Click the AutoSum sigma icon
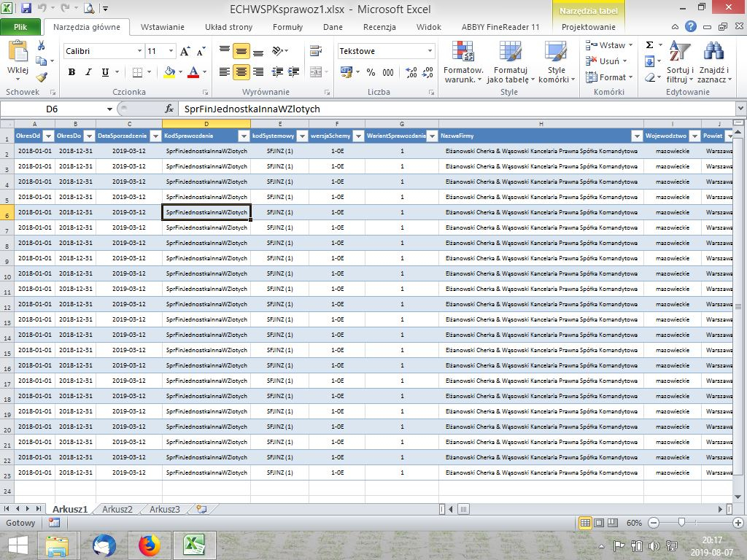This screenshot has width=747, height=560. click(x=649, y=45)
